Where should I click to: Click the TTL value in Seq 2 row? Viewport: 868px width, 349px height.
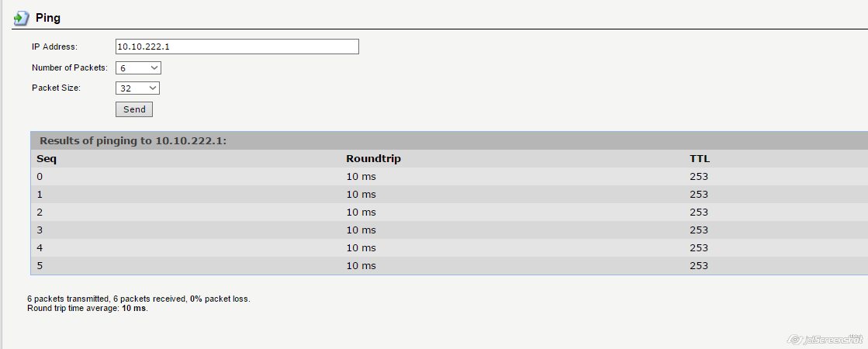pos(698,213)
